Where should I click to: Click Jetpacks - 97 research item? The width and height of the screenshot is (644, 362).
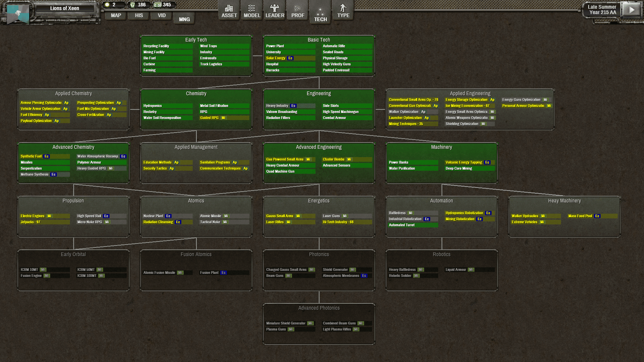pos(31,222)
